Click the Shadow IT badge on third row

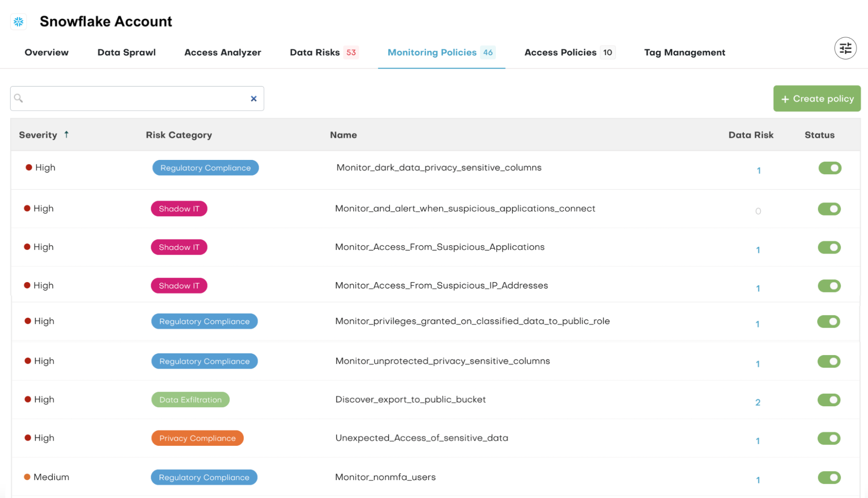(179, 247)
